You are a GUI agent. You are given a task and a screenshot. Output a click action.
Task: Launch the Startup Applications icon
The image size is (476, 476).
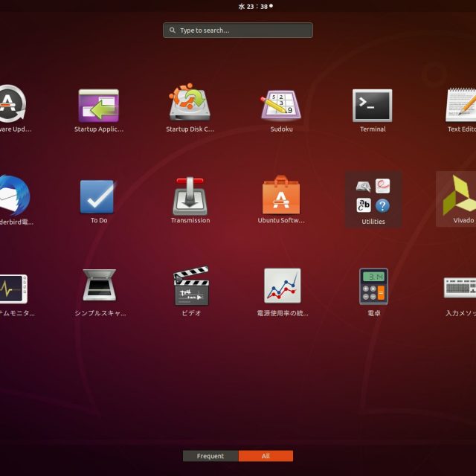click(x=98, y=106)
